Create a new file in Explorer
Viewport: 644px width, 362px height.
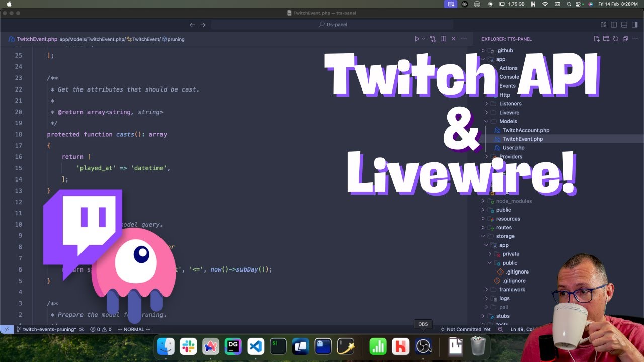(597, 39)
